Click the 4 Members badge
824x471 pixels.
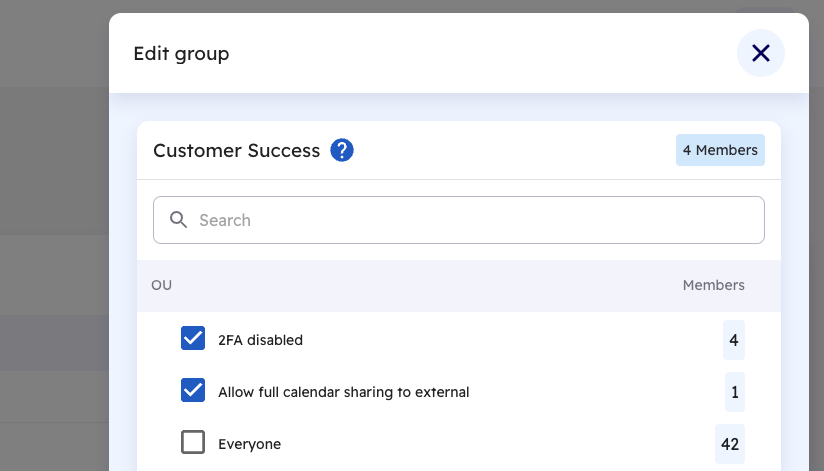[x=720, y=150]
